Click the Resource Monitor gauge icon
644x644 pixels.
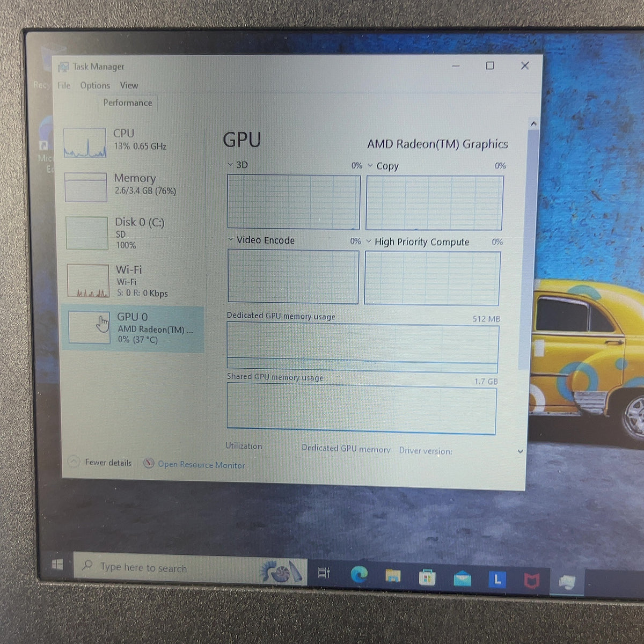click(149, 463)
